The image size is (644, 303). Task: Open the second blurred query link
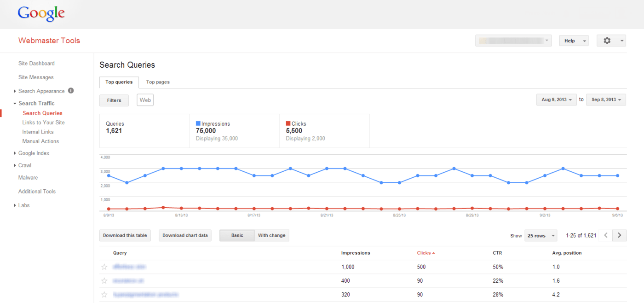click(x=129, y=281)
